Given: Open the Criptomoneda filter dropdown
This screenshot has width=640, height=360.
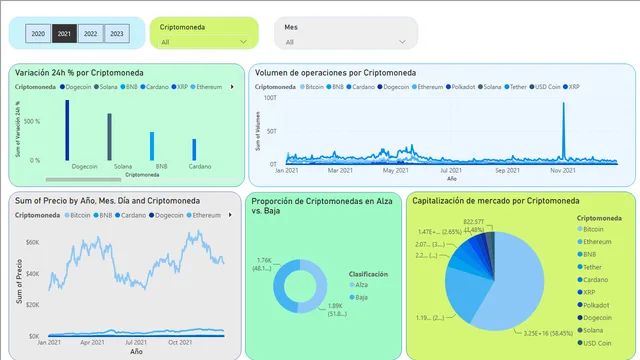Looking at the screenshot, I should pyautogui.click(x=204, y=42).
